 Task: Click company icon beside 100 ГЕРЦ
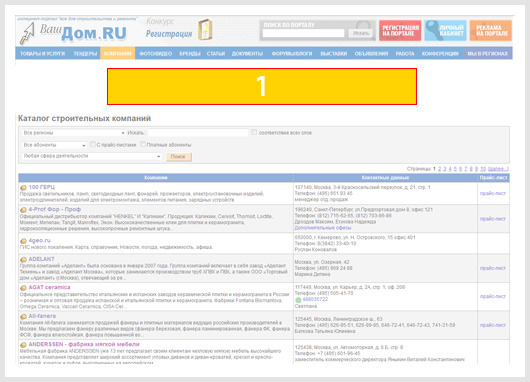[23, 188]
